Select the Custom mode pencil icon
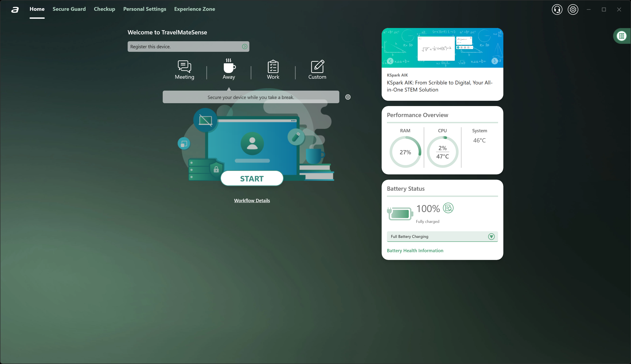The width and height of the screenshot is (631, 364). click(x=317, y=67)
